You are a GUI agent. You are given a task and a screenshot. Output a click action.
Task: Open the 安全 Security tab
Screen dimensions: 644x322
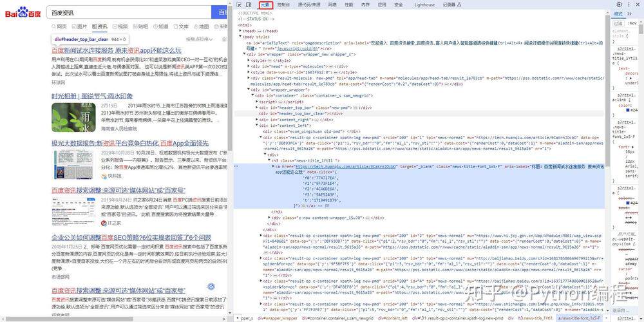click(399, 5)
